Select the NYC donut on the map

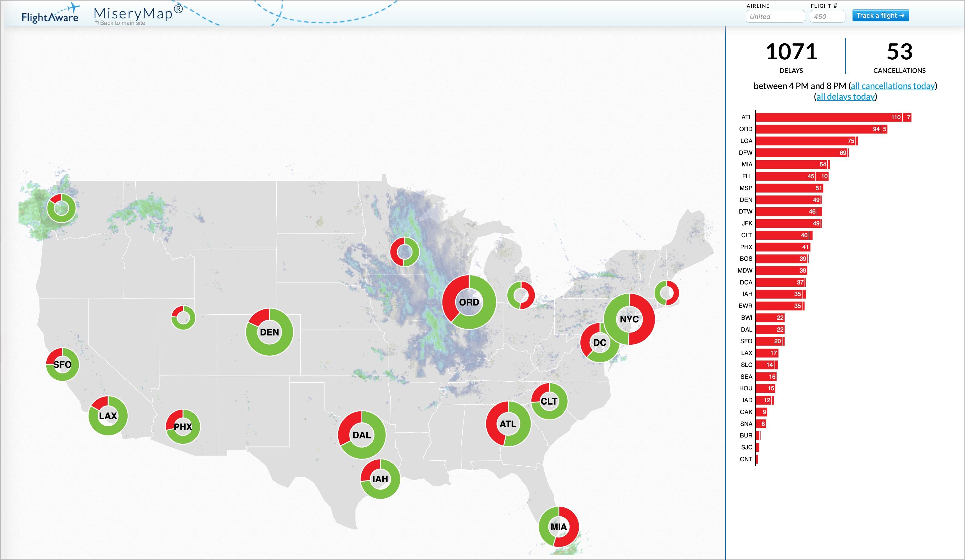point(629,319)
